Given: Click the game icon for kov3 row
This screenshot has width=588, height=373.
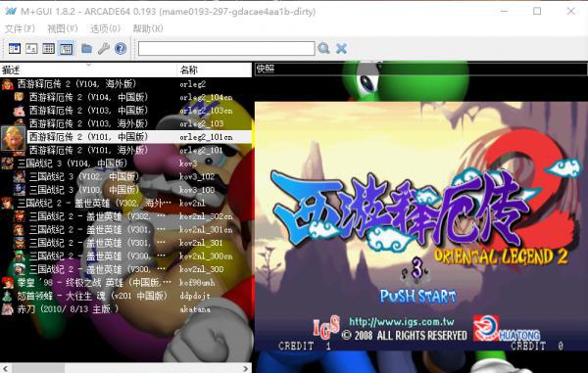Looking at the screenshot, I should (x=8, y=163).
